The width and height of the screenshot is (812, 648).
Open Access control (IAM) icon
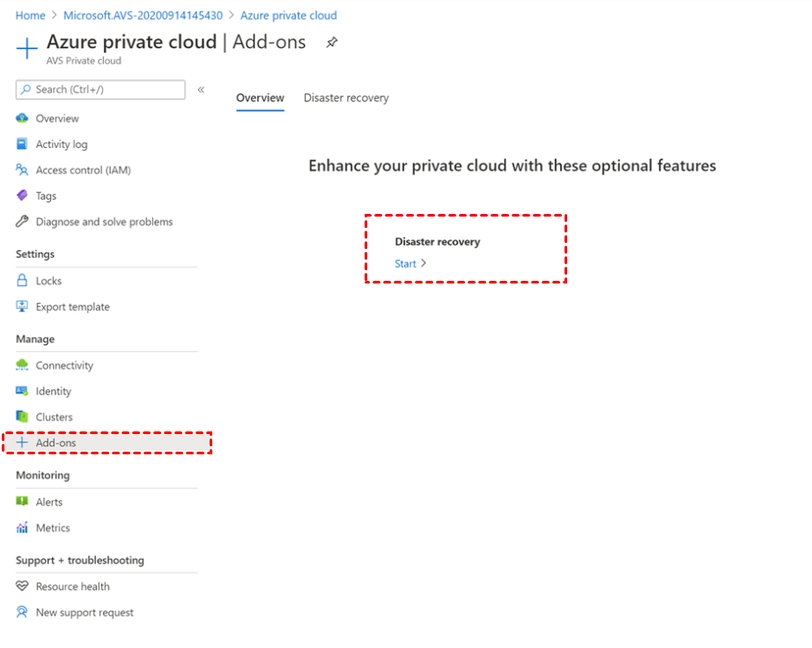tap(22, 170)
